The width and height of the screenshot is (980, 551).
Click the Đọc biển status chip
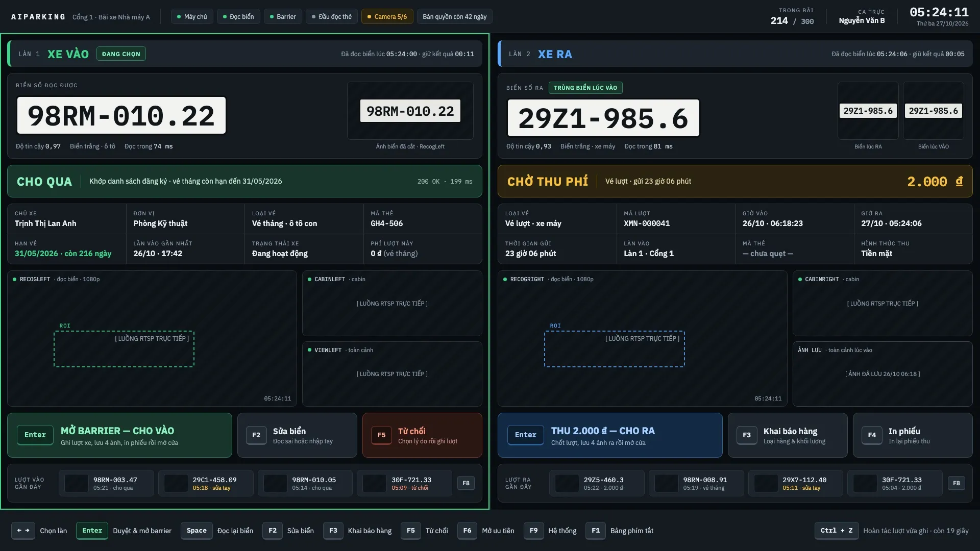click(x=238, y=17)
